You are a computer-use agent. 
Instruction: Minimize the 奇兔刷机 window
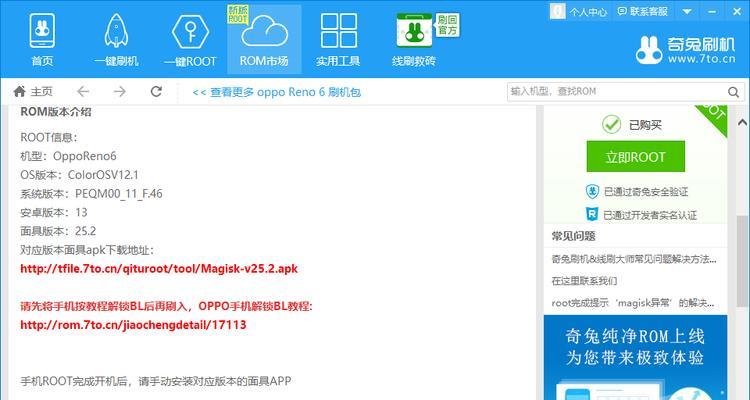714,11
